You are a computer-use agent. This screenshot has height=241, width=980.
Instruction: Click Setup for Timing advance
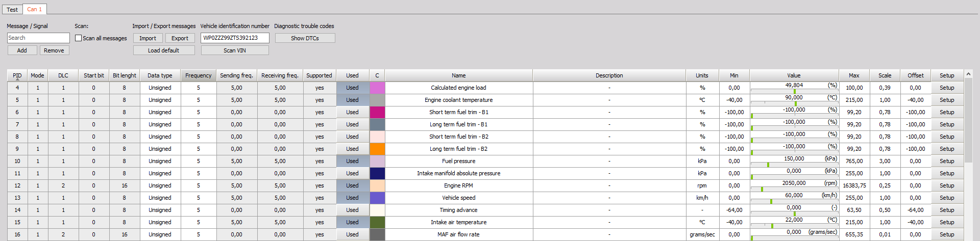947,210
